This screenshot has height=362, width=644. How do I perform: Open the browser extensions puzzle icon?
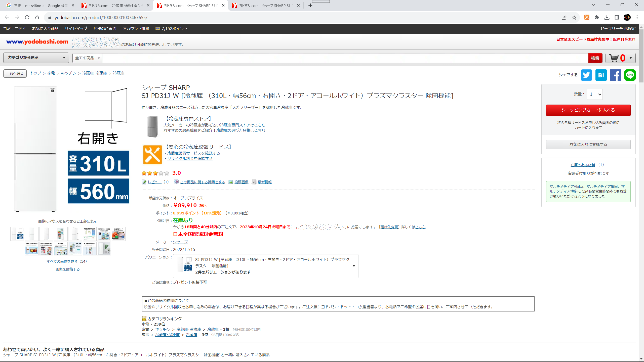point(597,17)
